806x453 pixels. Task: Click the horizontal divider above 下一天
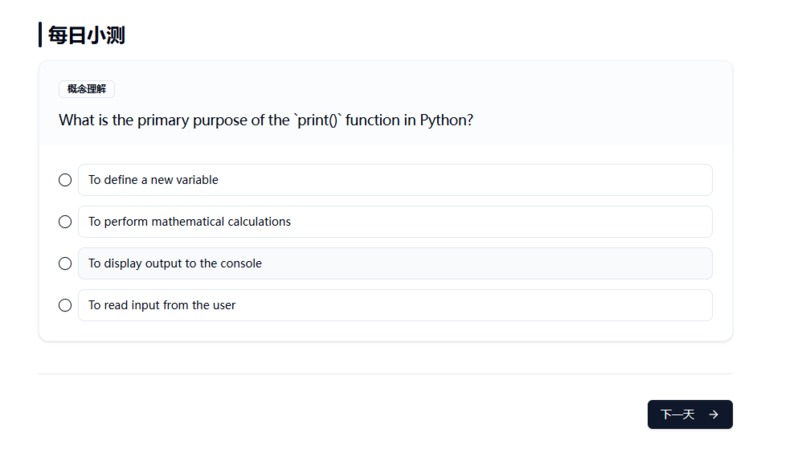click(386, 374)
